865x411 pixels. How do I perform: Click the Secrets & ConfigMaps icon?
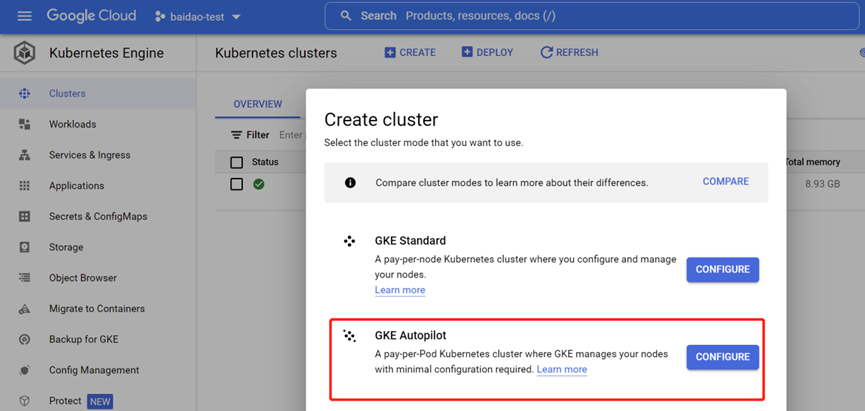24,217
